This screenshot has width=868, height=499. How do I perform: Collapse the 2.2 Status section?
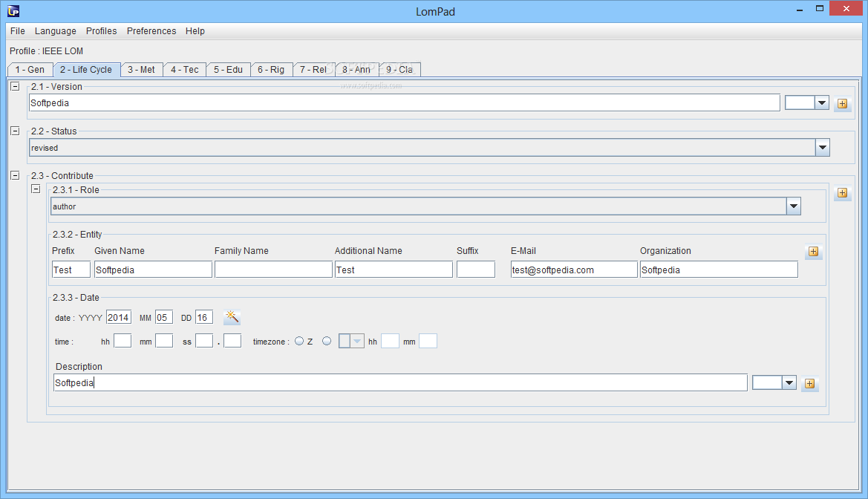[15, 131]
